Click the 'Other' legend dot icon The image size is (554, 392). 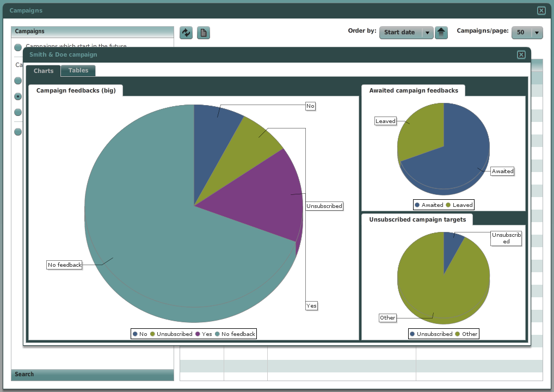point(457,334)
